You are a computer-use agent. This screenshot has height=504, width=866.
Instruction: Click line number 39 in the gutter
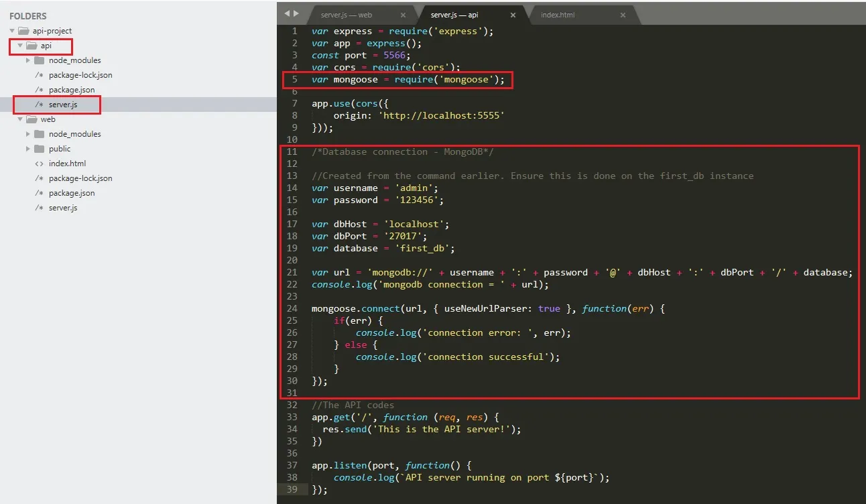pos(292,489)
